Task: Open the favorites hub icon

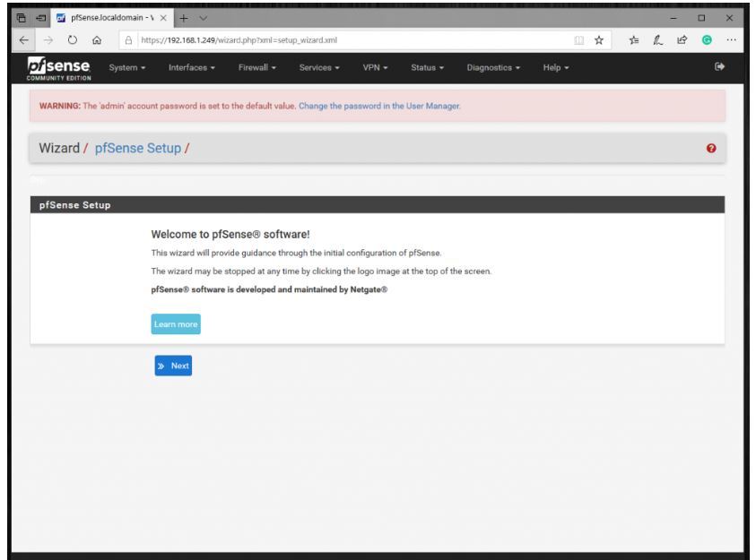Action: click(633, 40)
